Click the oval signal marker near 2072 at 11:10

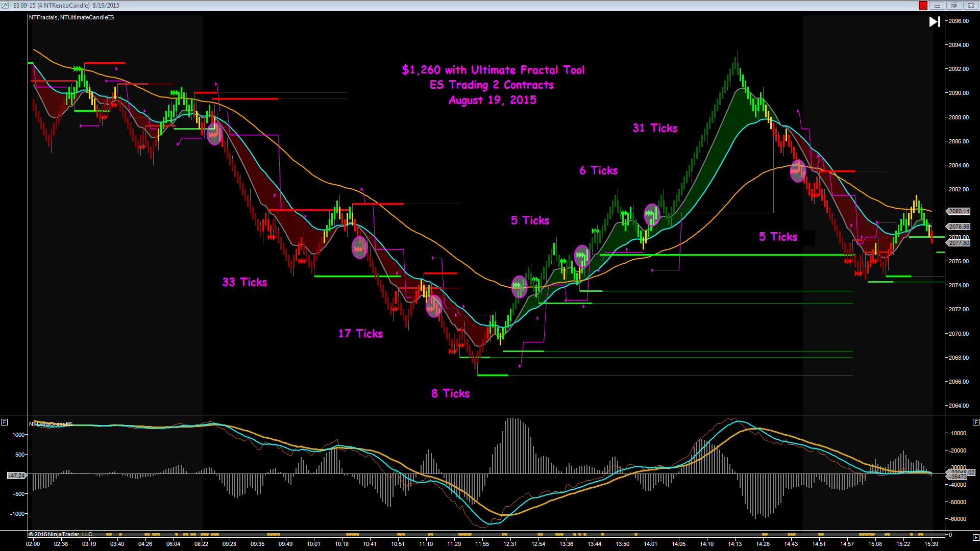pos(434,306)
